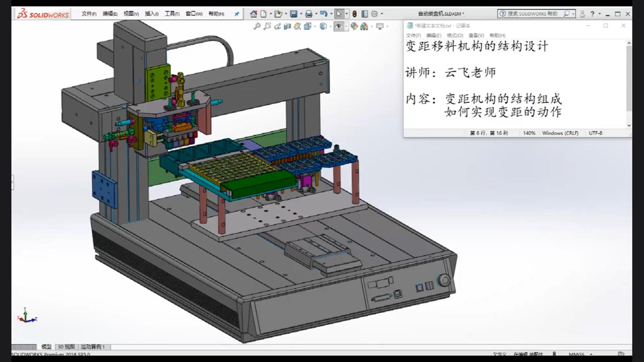
Task: Click Windows (CRLF) status in Notepad
Action: tap(560, 133)
